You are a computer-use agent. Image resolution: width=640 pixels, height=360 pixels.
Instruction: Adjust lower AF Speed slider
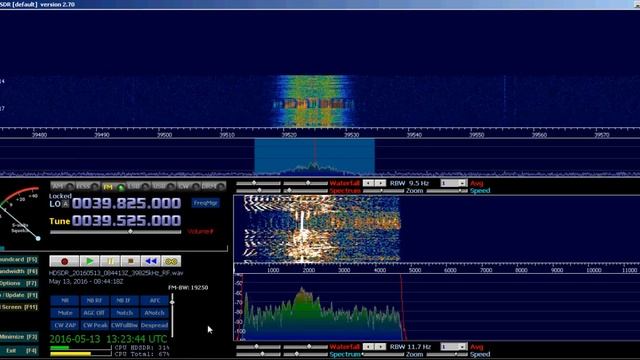pyautogui.click(x=447, y=354)
